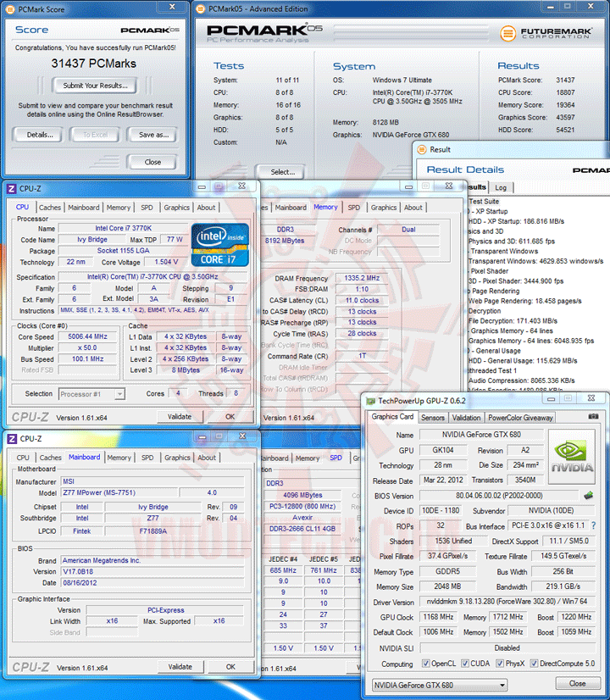Click the BIOS version V17.0B18 field

tap(152, 571)
